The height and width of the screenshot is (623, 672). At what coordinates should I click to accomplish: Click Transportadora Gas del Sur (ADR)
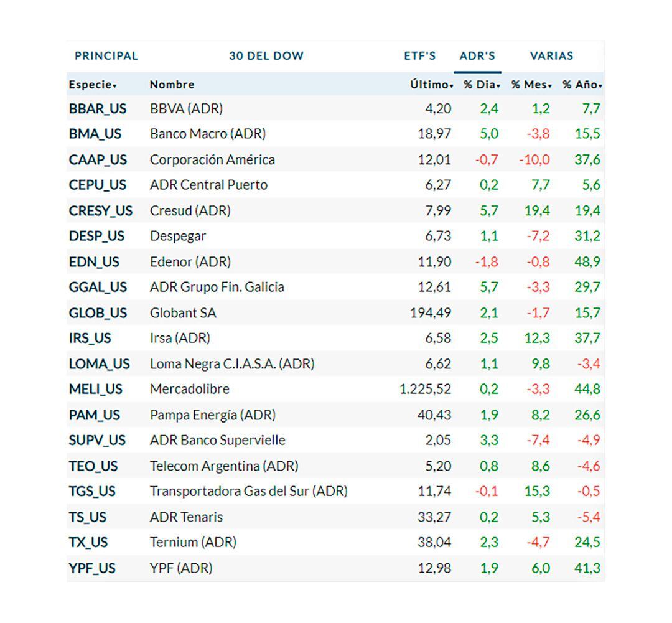248,491
